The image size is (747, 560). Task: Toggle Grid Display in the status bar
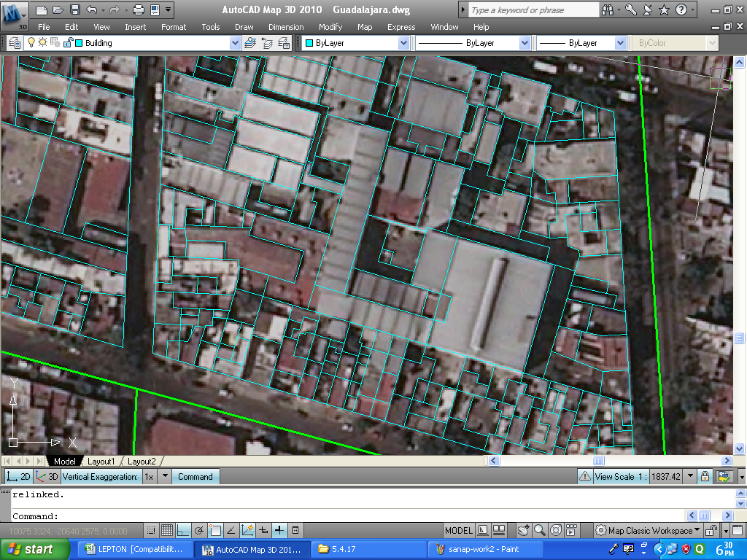[x=167, y=530]
